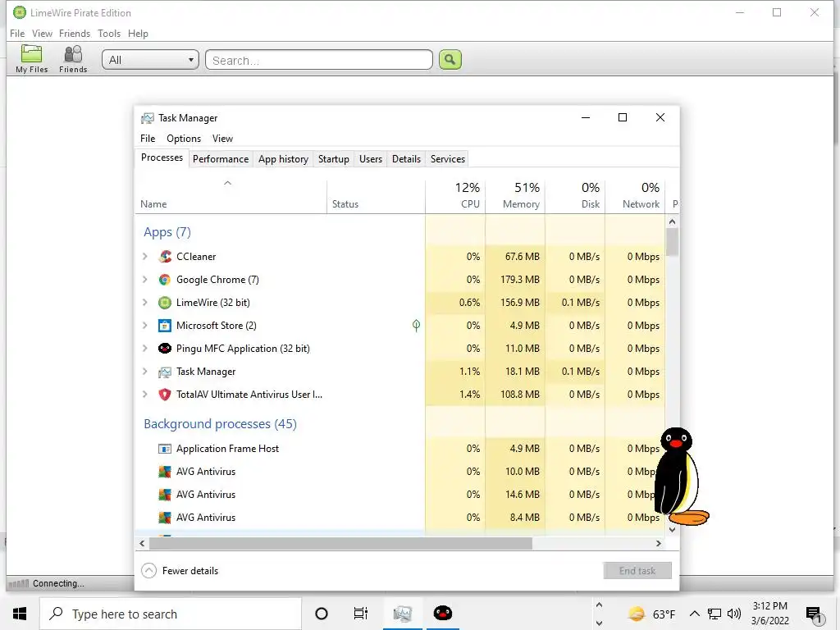
Task: Open notification center in taskbar
Action: point(814,614)
